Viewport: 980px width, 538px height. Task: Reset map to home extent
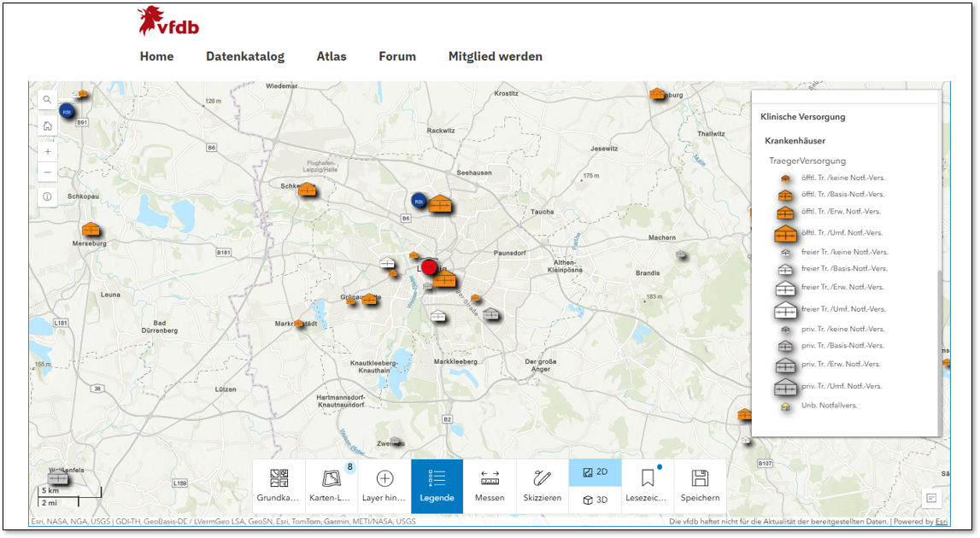(x=47, y=126)
